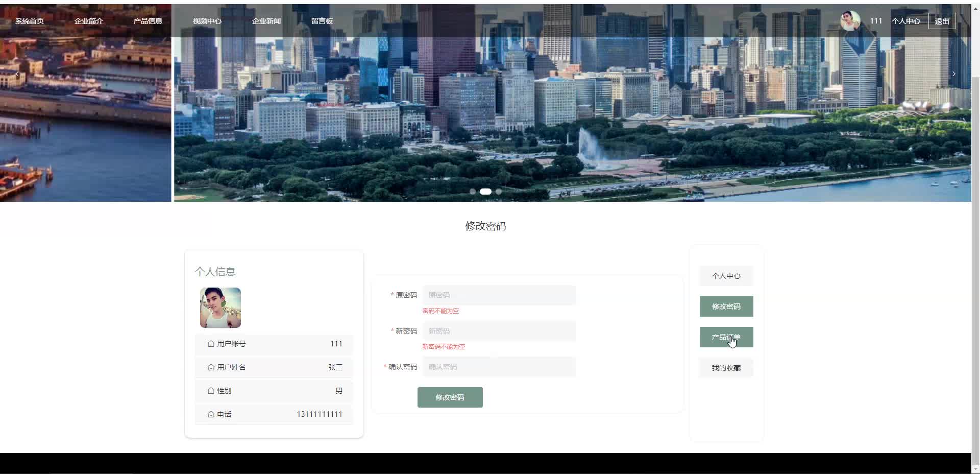Show the previous carousel banner
The width and height of the screenshot is (980, 474).
[17, 74]
